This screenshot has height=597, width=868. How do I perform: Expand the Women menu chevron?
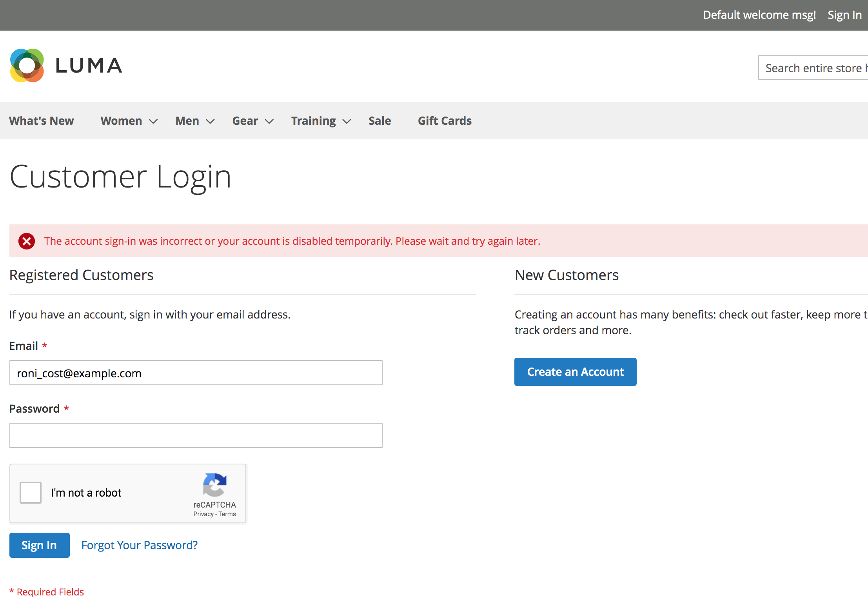pyautogui.click(x=153, y=121)
